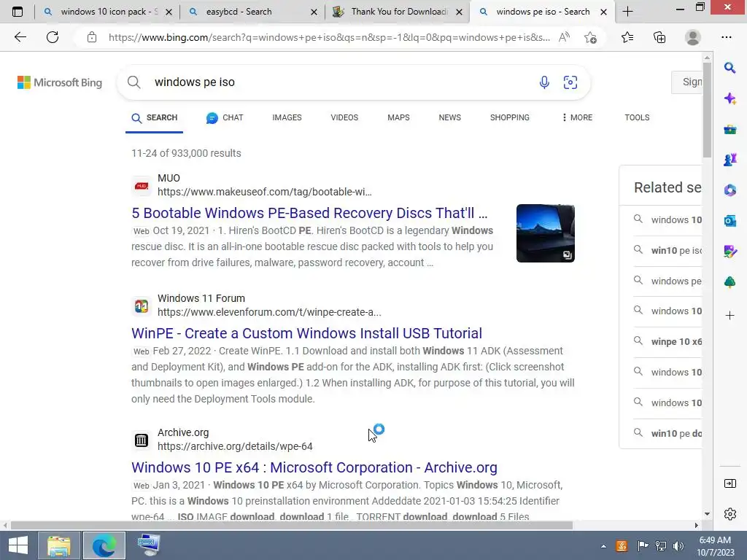Click the browser address bar URL
The image size is (747, 560).
(x=329, y=37)
